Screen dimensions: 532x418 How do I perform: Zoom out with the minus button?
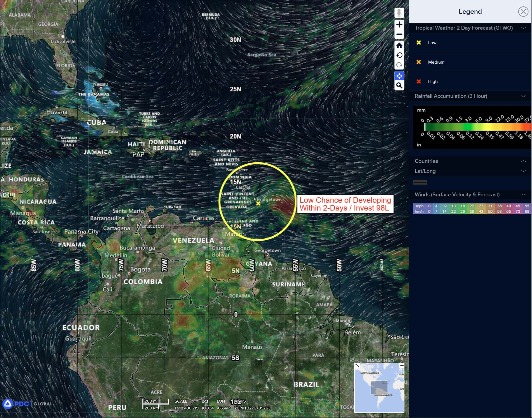(x=399, y=34)
